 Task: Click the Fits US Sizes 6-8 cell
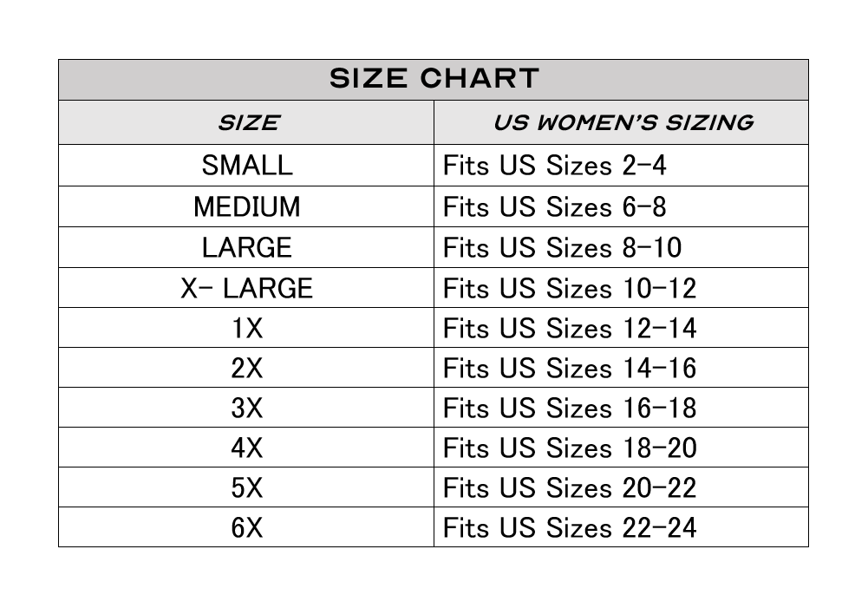point(621,206)
